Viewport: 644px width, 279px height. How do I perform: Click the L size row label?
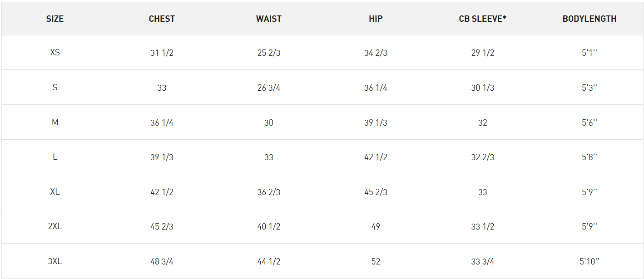55,157
